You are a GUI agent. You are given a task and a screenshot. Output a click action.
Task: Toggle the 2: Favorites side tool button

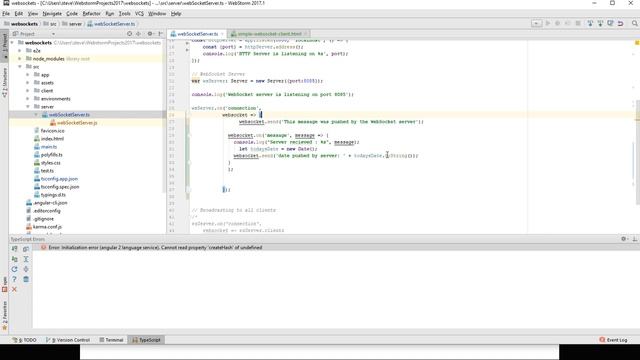coord(4,316)
